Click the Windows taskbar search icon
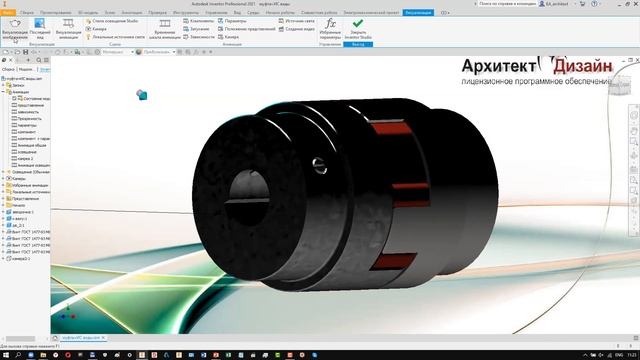The height and width of the screenshot is (360, 640). (x=18, y=355)
